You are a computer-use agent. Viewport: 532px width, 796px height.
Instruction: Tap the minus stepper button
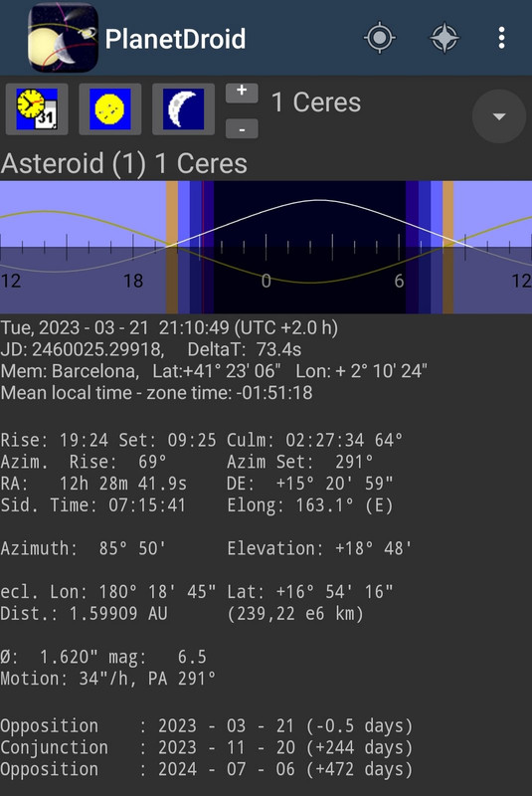click(242, 129)
